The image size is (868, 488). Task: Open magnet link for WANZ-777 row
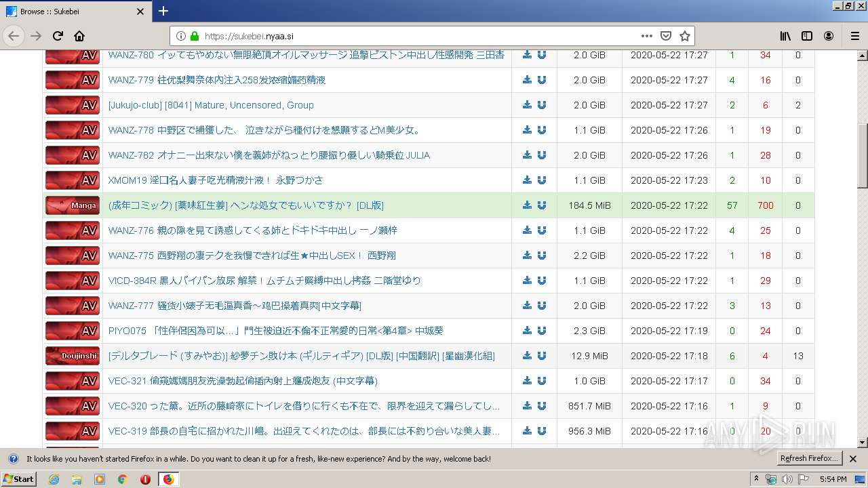(542, 306)
